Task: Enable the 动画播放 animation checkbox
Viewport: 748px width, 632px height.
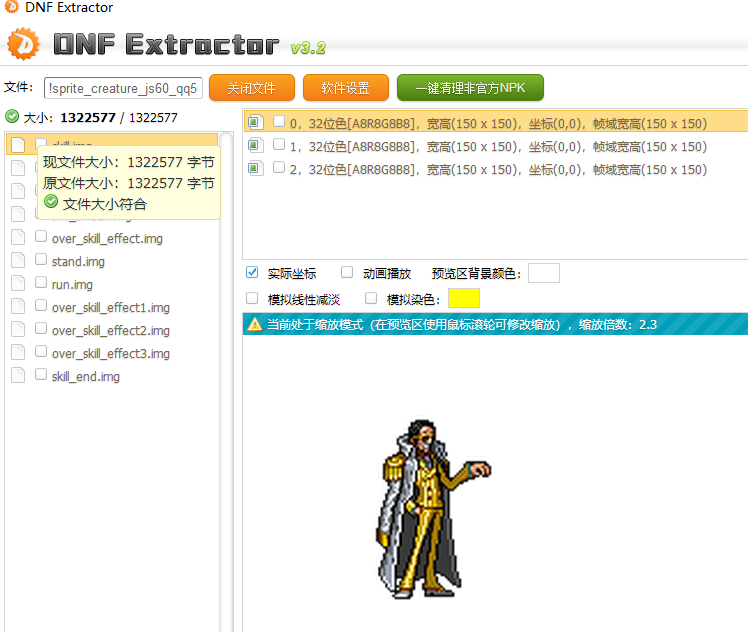Action: pyautogui.click(x=347, y=272)
